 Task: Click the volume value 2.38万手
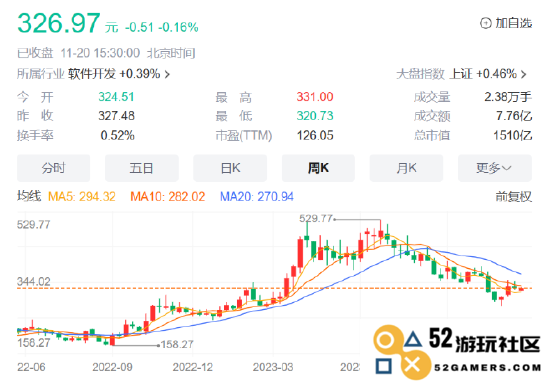pos(508,97)
